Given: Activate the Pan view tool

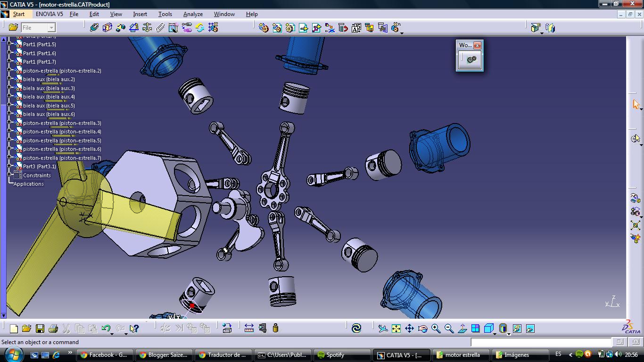Looking at the screenshot, I should point(410,327).
